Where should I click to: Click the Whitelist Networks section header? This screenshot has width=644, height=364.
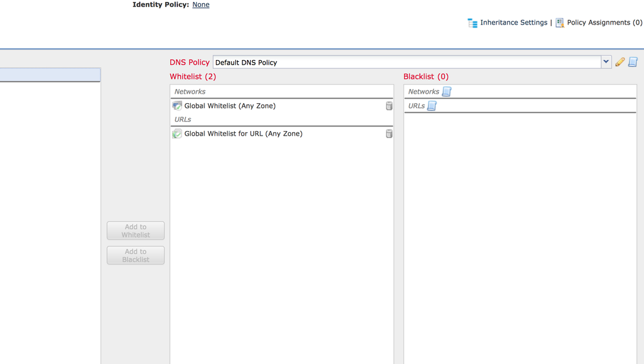(x=282, y=92)
